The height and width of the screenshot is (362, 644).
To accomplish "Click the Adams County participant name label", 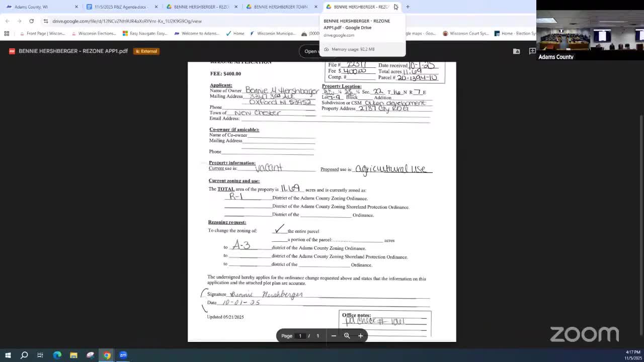I will [x=556, y=57].
